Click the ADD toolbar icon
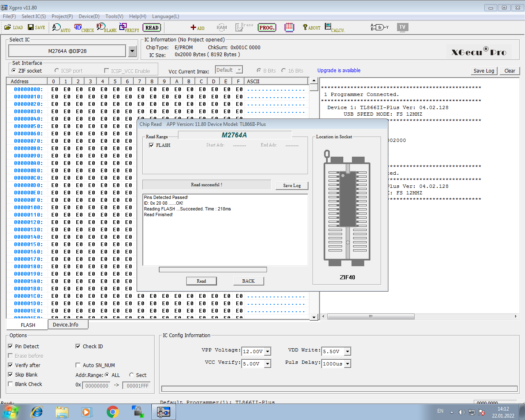 pos(197,27)
